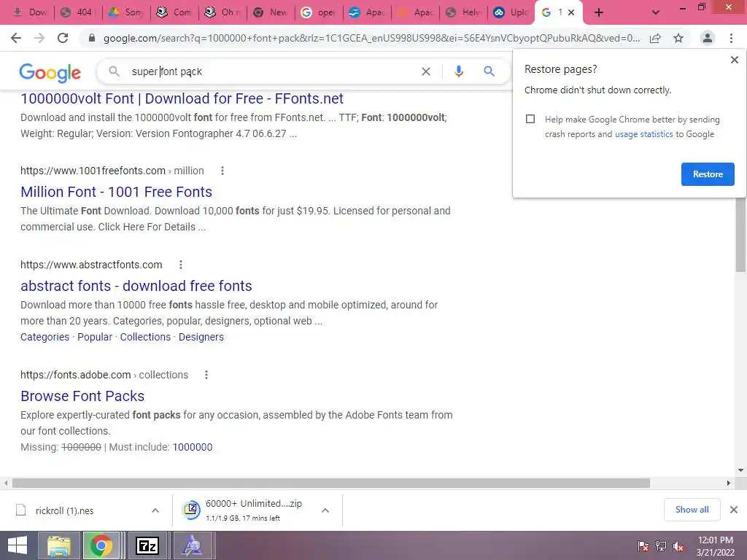
Task: Open File Explorer from the taskbar
Action: (x=58, y=545)
